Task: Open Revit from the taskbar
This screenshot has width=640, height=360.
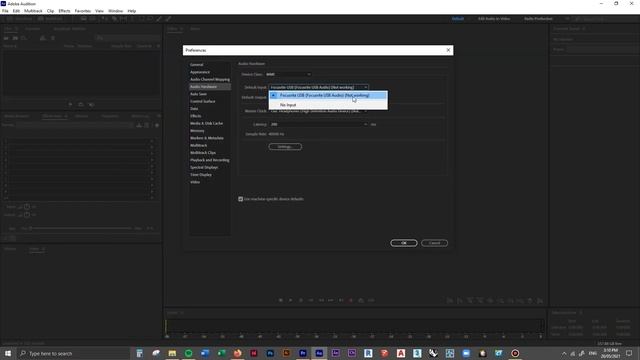Action: tap(368, 353)
